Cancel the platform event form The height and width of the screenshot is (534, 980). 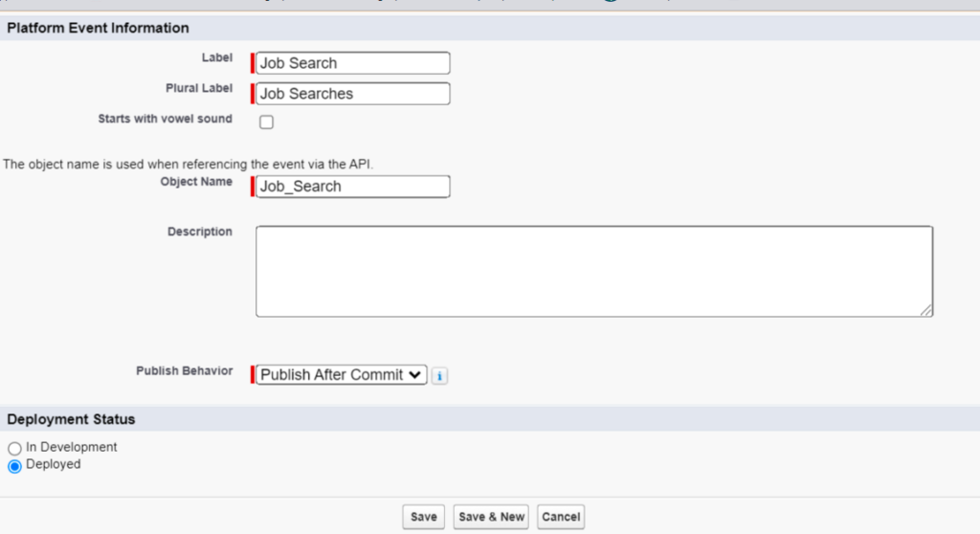561,517
